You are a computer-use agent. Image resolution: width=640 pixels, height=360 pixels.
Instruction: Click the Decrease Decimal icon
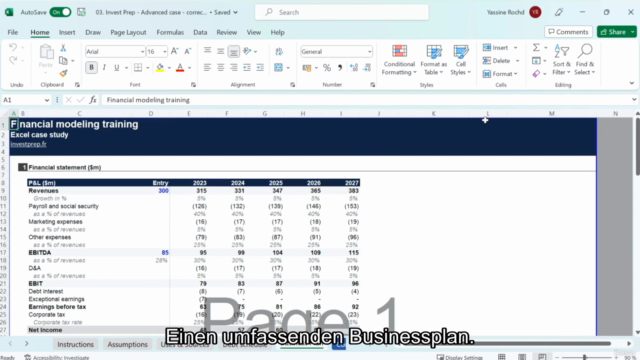pyautogui.click(x=367, y=68)
